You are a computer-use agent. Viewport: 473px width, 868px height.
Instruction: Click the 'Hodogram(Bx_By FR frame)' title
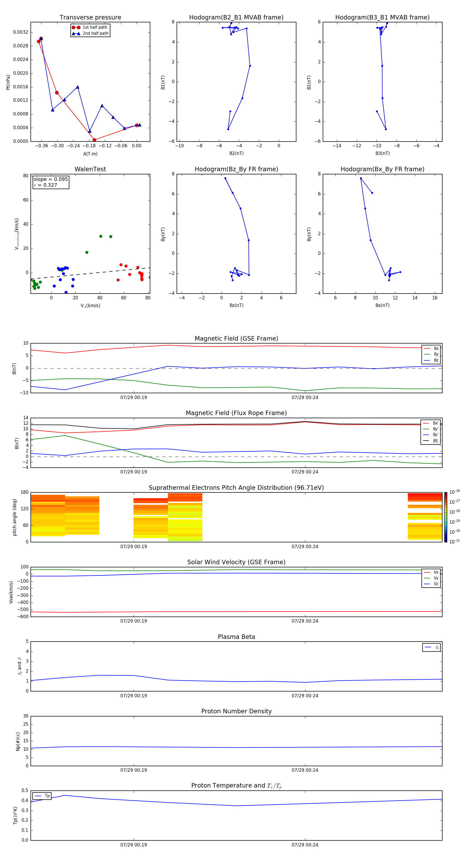(x=382, y=169)
